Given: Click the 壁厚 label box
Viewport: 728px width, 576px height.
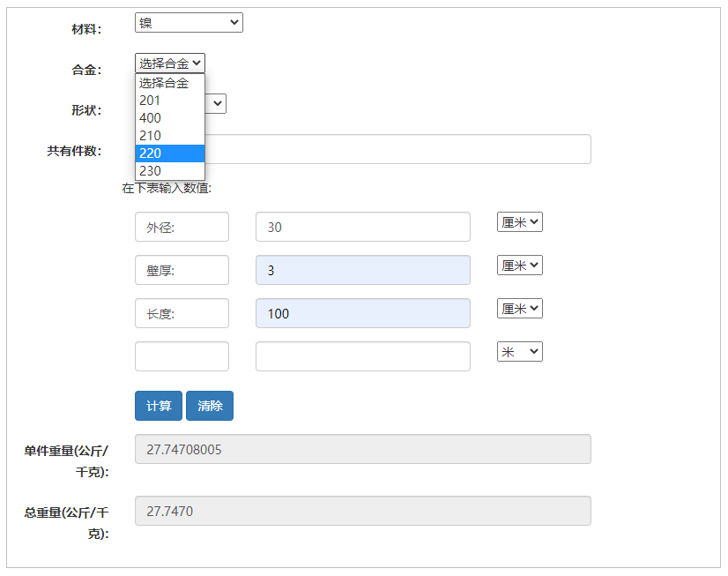Looking at the screenshot, I should point(182,270).
